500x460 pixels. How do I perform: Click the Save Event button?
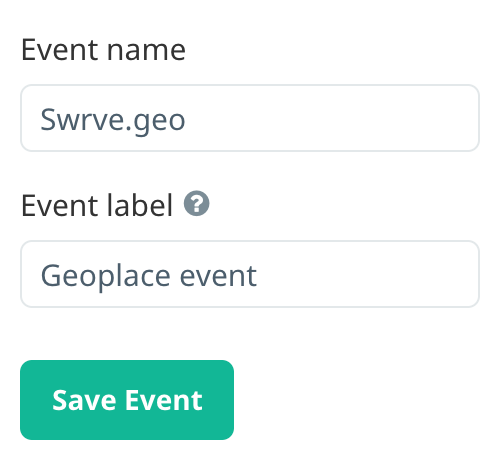click(x=127, y=400)
